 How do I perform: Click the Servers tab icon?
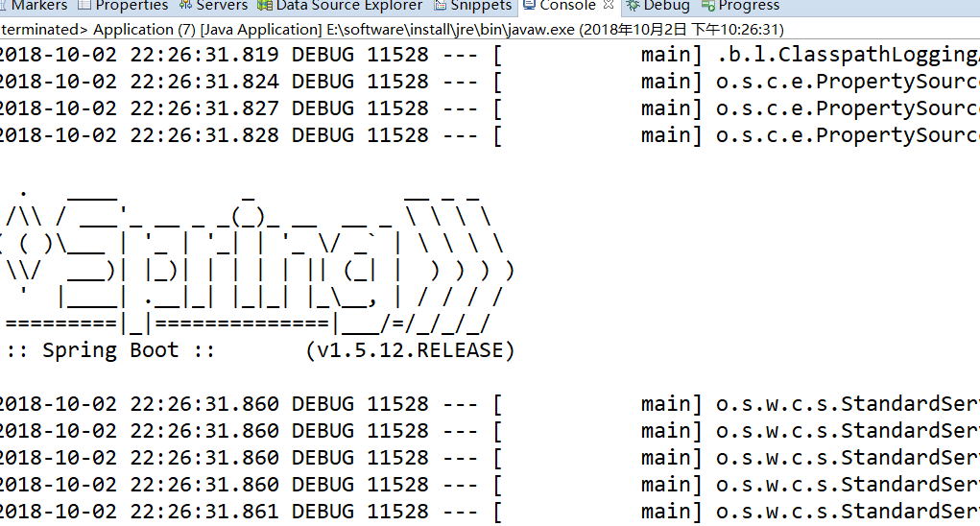tap(185, 6)
